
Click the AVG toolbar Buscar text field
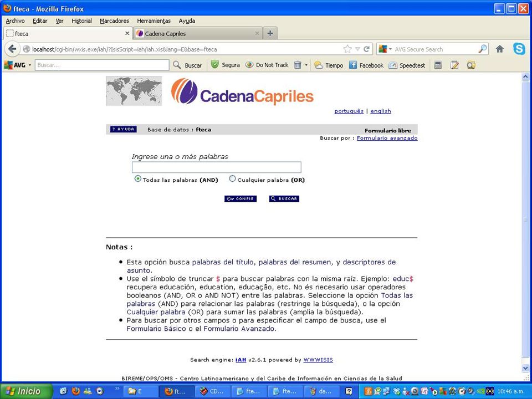(x=102, y=65)
